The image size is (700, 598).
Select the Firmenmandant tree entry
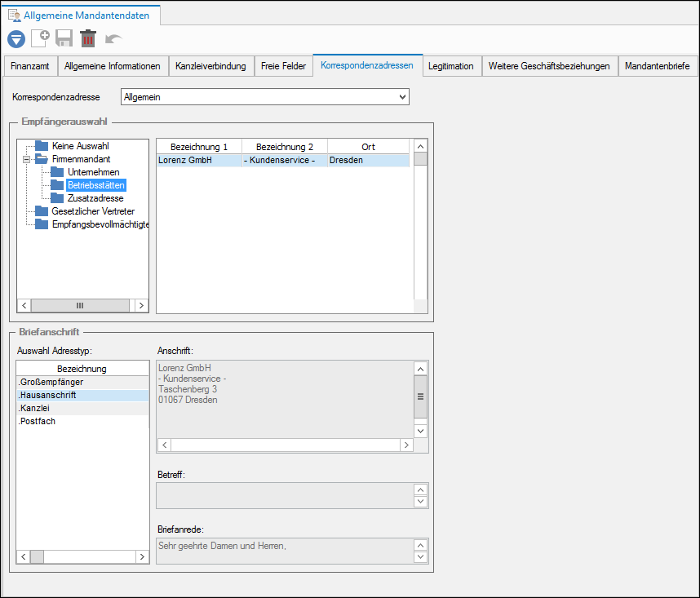[81, 159]
